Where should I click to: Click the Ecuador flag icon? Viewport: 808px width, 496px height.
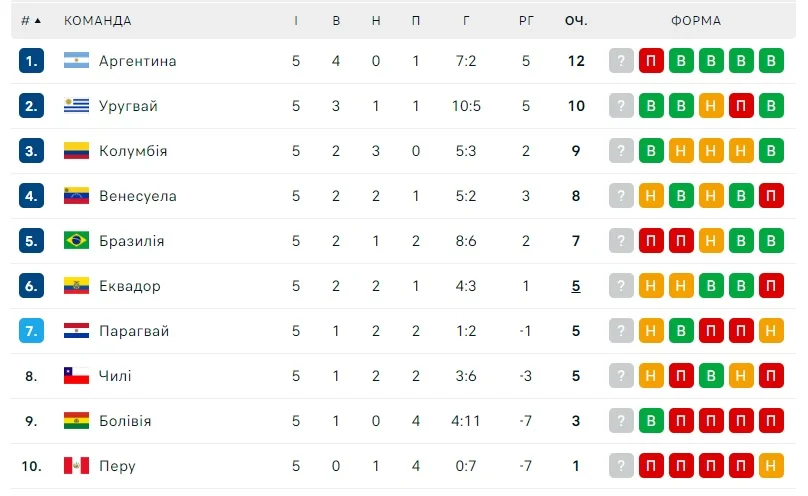click(x=76, y=286)
